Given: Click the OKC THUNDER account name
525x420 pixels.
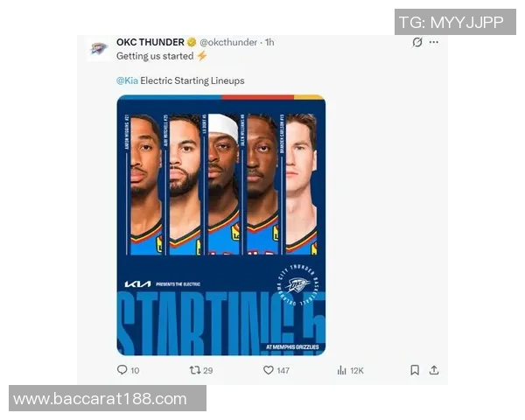Looking at the screenshot, I should [x=150, y=42].
